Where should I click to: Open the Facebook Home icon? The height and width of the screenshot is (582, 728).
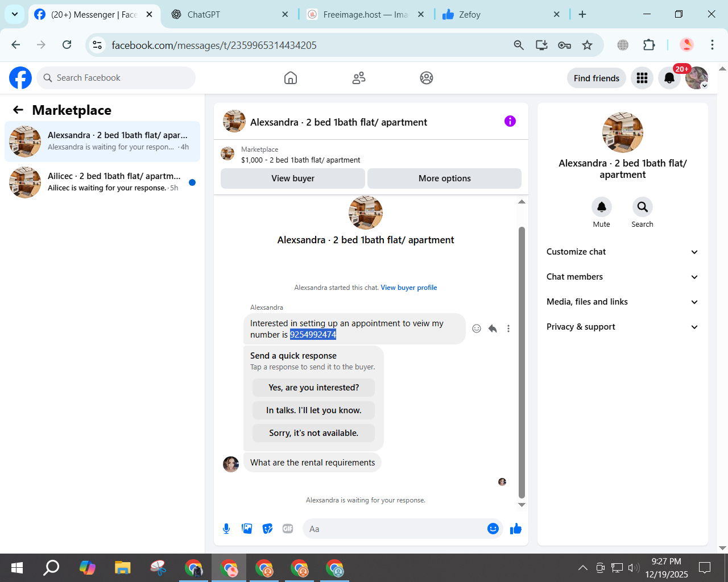click(x=291, y=78)
